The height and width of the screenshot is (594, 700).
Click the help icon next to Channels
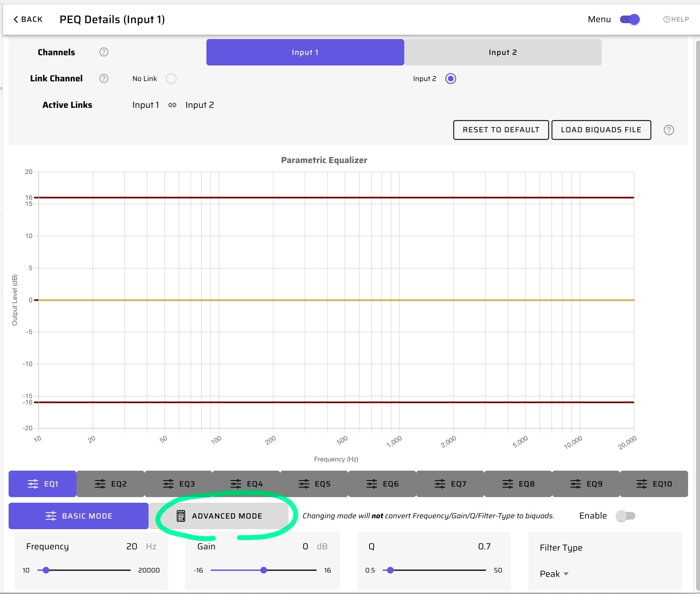[x=104, y=52]
